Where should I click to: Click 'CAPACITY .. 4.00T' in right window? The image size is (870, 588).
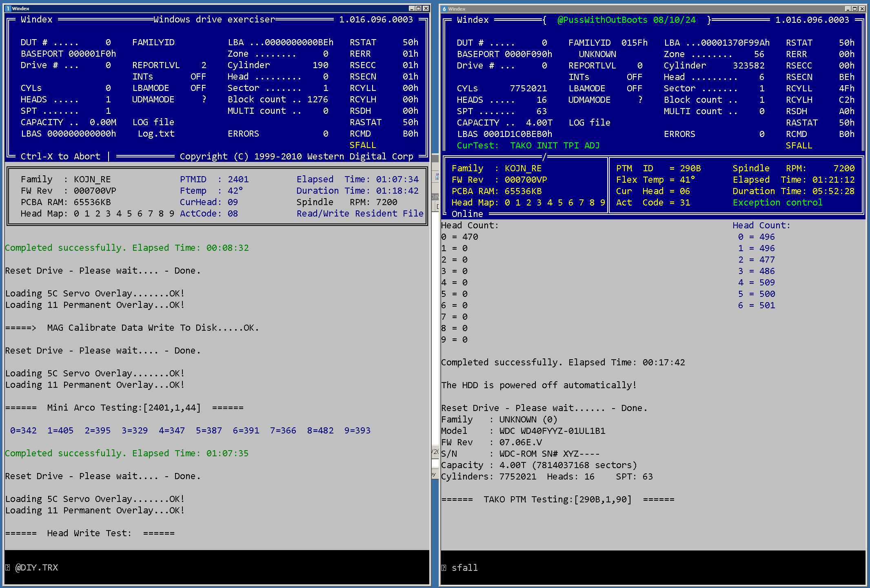click(x=505, y=122)
